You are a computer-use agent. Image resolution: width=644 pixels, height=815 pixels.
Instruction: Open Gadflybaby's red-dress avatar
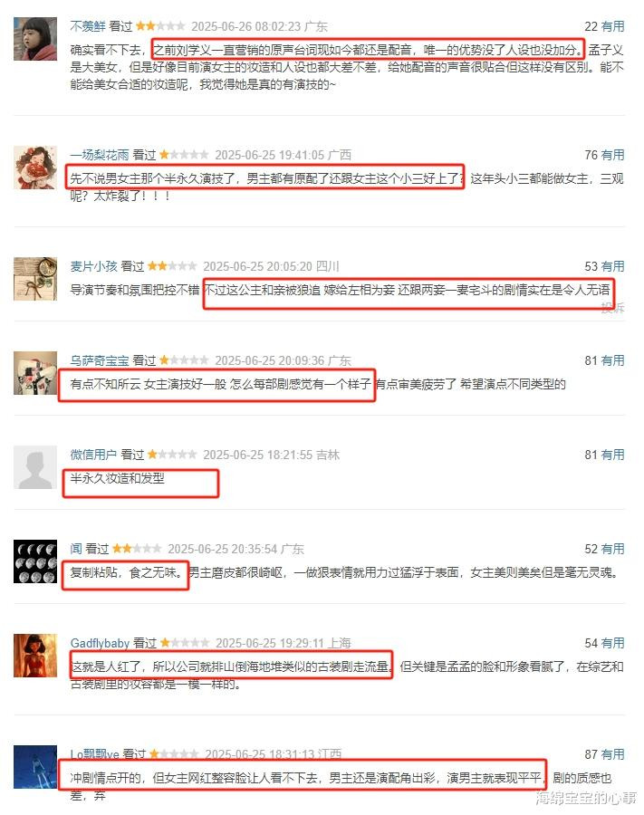(35, 656)
